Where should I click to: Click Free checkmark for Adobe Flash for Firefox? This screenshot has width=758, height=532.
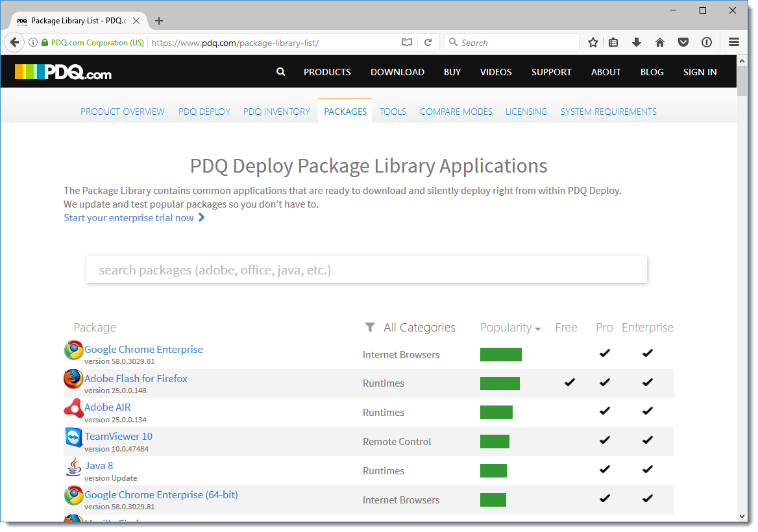[x=570, y=383]
